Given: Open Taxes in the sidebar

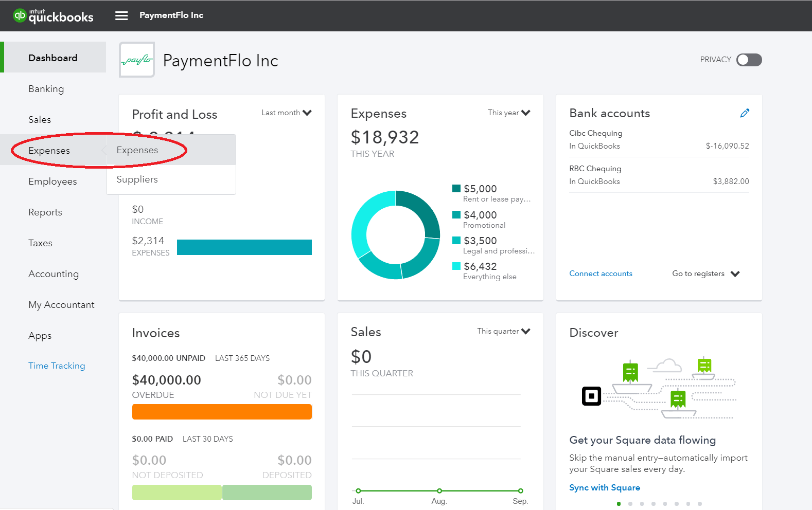Looking at the screenshot, I should [x=40, y=243].
